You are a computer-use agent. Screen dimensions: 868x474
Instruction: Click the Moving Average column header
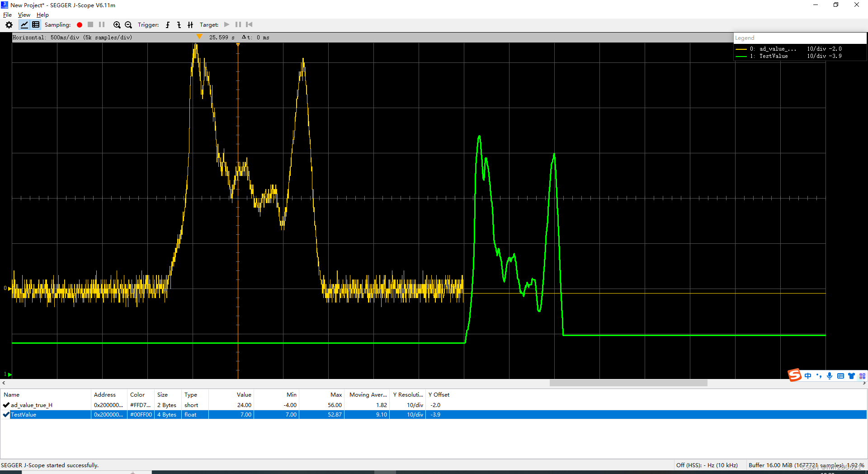(x=367, y=395)
